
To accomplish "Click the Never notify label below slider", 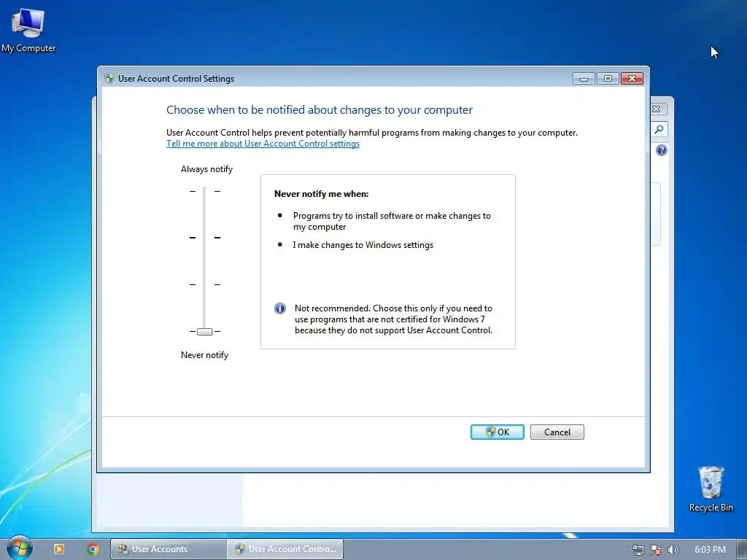I will pyautogui.click(x=204, y=355).
